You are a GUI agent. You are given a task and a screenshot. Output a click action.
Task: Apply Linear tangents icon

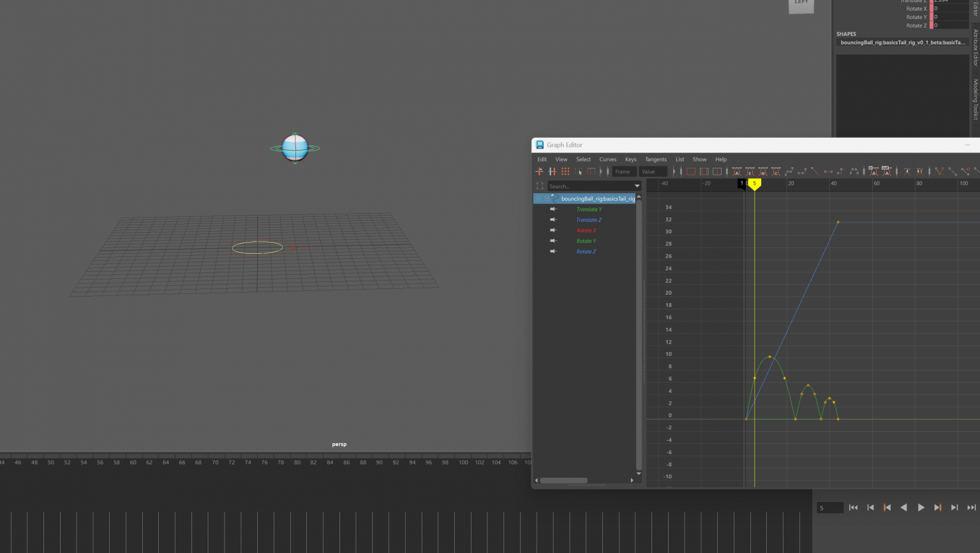(x=815, y=172)
